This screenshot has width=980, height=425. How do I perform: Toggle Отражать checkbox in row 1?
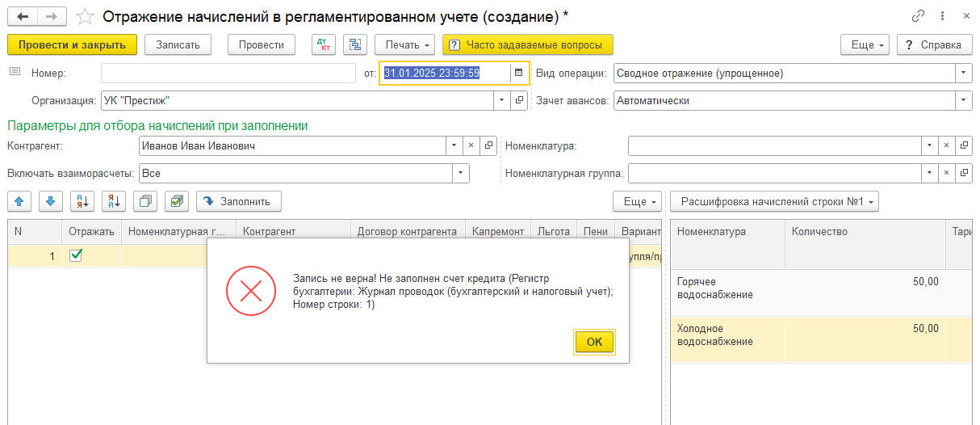[76, 255]
